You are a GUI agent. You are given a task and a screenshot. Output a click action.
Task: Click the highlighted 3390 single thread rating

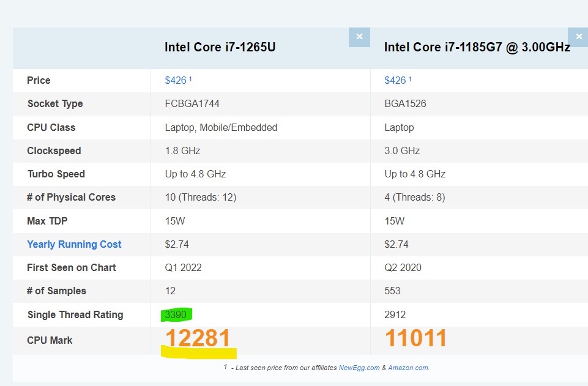[x=176, y=314]
